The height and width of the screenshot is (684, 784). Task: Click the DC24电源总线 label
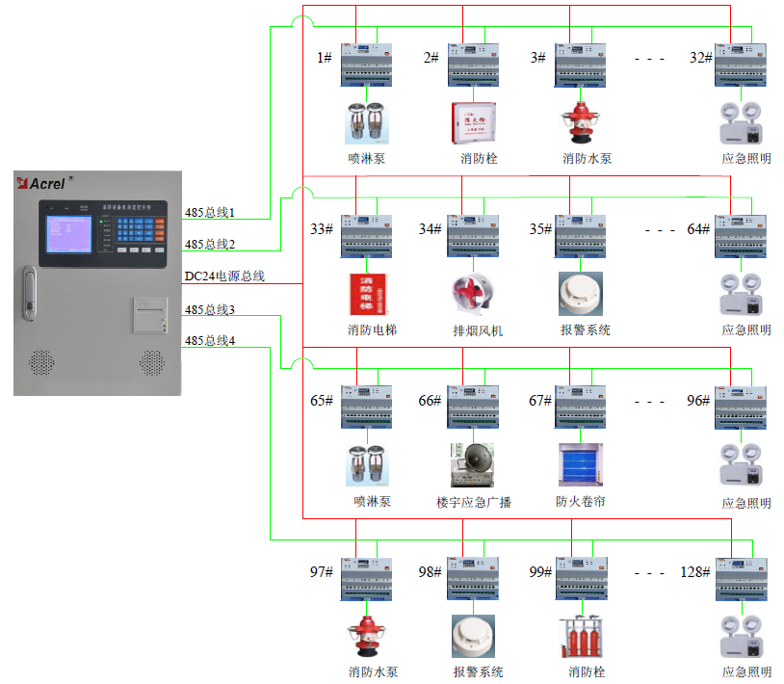pos(224,277)
